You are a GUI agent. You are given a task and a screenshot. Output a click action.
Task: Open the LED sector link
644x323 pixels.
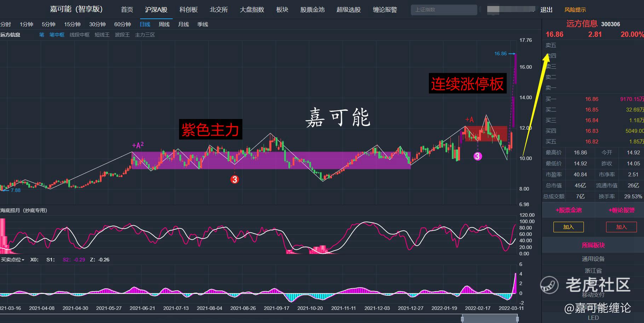(593, 318)
